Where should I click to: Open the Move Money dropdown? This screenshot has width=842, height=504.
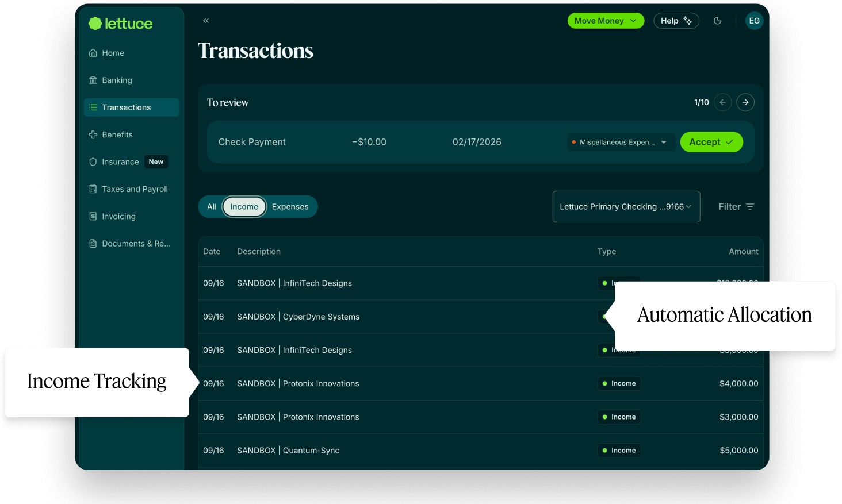606,21
